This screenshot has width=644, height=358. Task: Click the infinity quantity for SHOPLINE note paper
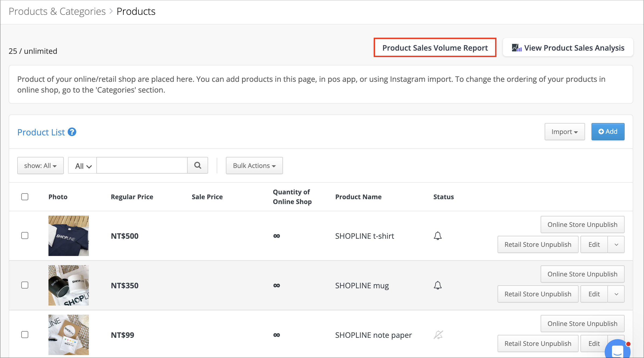(276, 335)
